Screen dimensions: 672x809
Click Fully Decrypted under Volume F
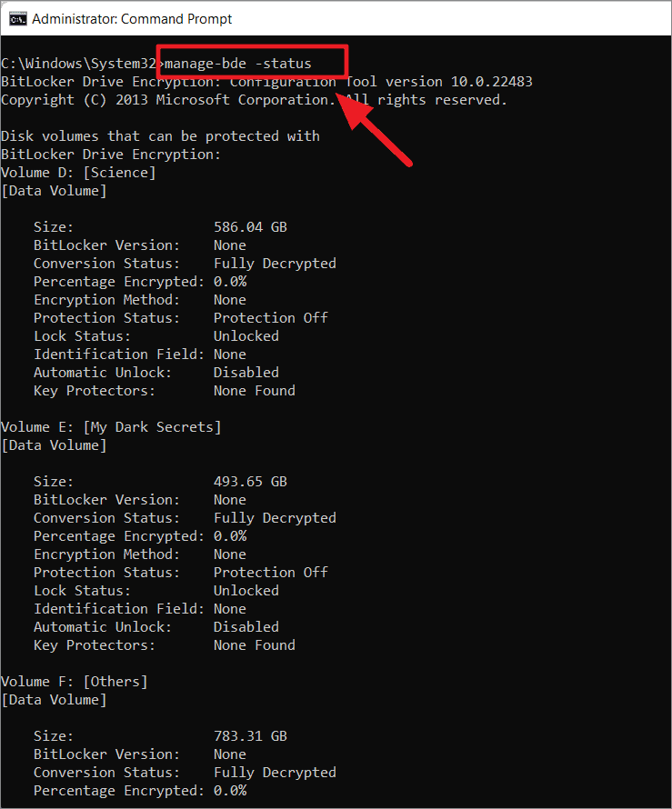click(275, 773)
